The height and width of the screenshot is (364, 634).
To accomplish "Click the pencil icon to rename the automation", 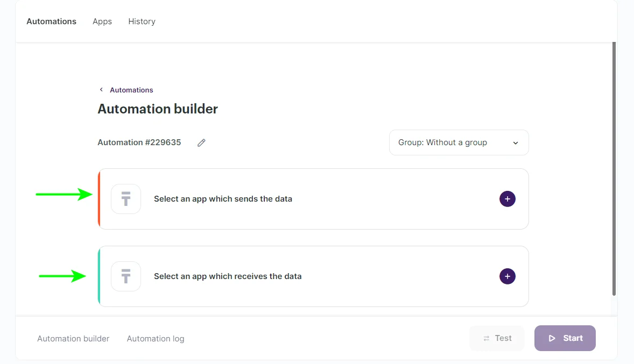I will coord(201,142).
